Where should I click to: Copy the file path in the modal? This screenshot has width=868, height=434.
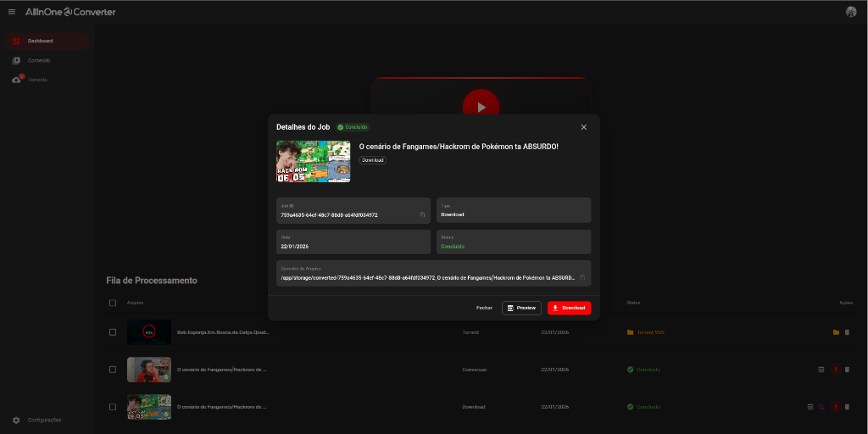pyautogui.click(x=582, y=277)
